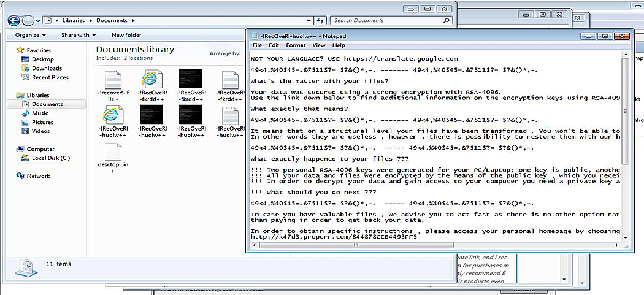Select the first black -!RecOveR!-huolw++ image thumbnail
Image resolution: width=644 pixels, height=295 pixels.
[151, 121]
